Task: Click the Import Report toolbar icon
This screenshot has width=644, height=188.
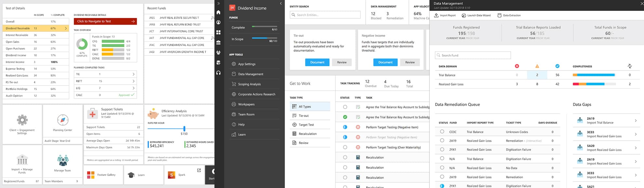Action: pyautogui.click(x=436, y=15)
